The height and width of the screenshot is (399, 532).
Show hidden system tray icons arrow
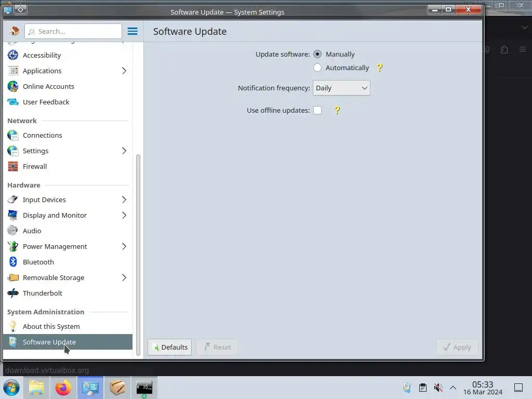pos(453,388)
